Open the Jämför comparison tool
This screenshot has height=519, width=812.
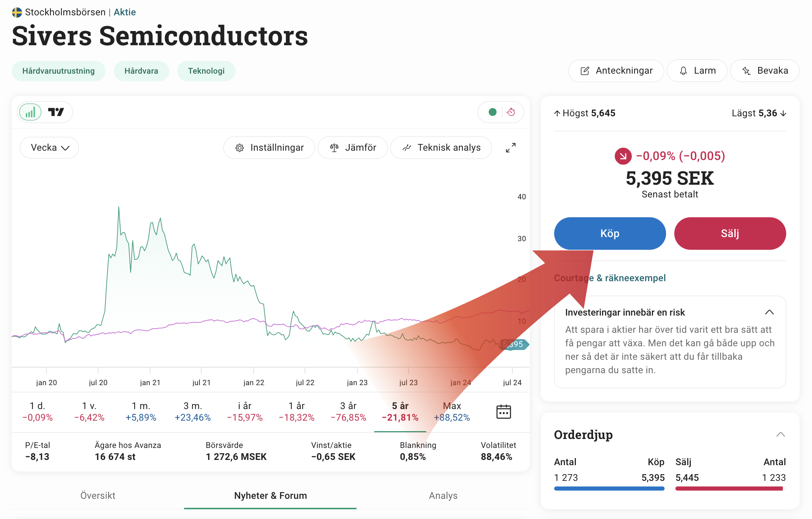[353, 148]
